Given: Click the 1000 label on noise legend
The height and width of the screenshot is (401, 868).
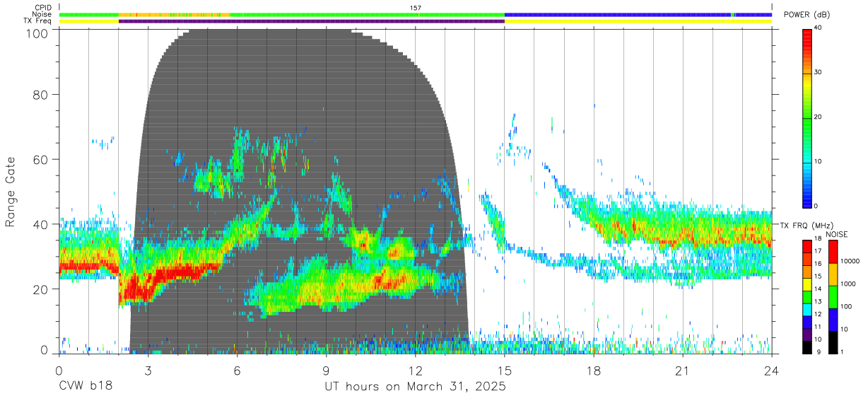Looking at the screenshot, I should click(848, 284).
